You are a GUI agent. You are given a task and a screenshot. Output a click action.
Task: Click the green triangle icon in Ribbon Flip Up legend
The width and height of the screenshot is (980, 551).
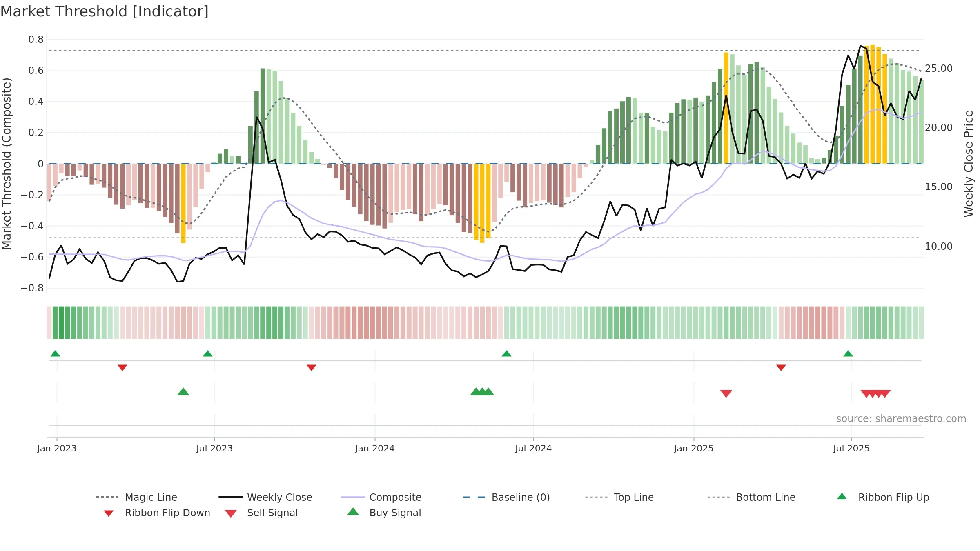pyautogui.click(x=842, y=496)
